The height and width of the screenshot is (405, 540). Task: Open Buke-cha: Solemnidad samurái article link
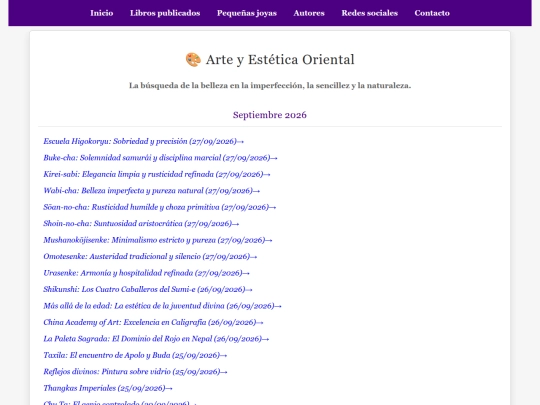tap(160, 158)
